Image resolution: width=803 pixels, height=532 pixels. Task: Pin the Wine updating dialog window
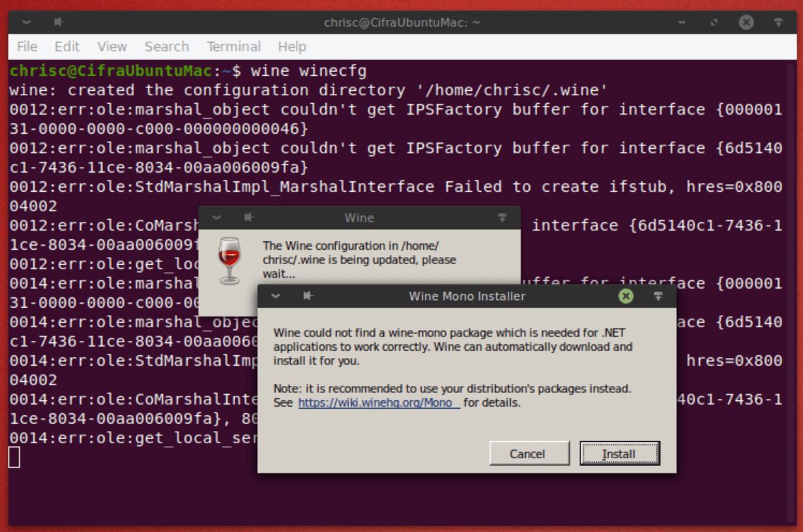(x=249, y=218)
